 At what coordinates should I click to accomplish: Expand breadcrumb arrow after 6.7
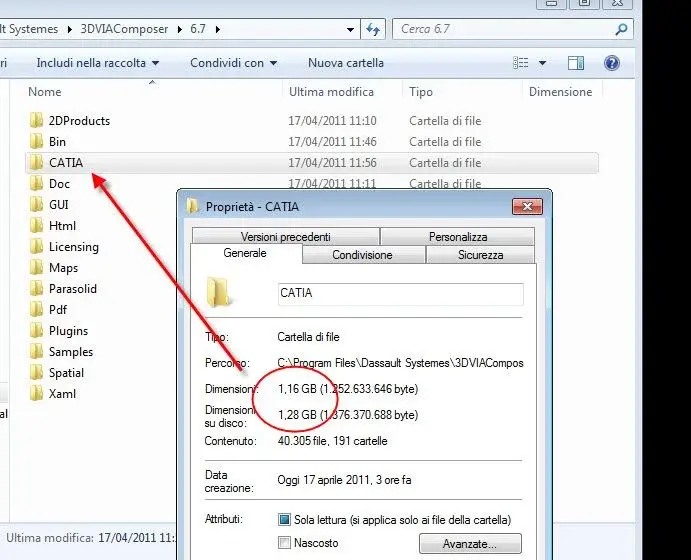click(218, 30)
